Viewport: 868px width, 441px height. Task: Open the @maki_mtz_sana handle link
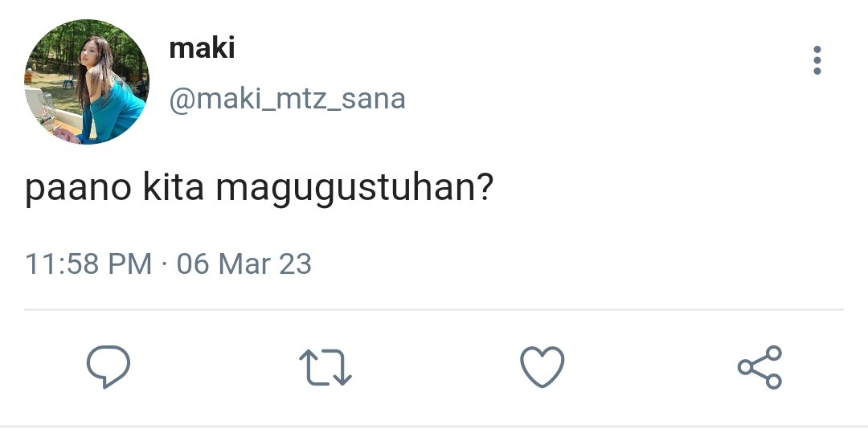[x=287, y=100]
